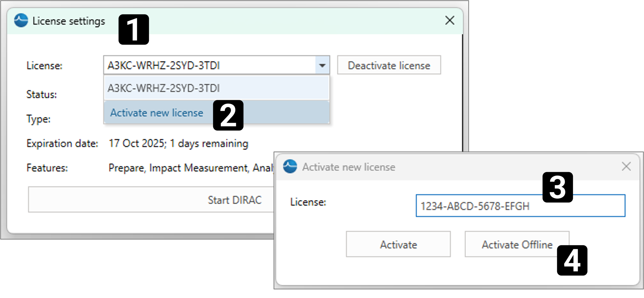Expand the License dropdown arrow
The width and height of the screenshot is (644, 298).
(x=322, y=66)
